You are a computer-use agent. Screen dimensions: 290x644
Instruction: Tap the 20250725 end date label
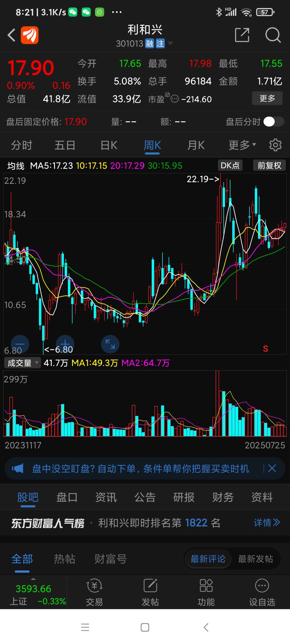(265, 445)
